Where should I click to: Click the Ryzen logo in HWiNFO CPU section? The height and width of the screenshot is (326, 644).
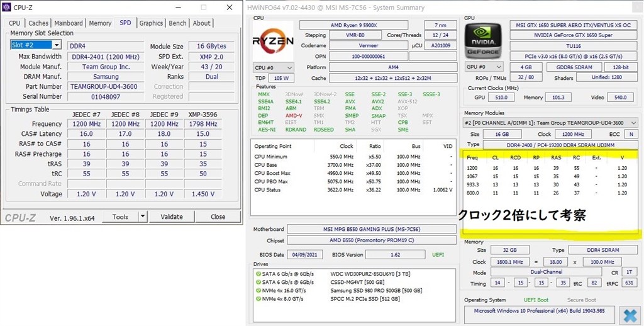tap(273, 41)
